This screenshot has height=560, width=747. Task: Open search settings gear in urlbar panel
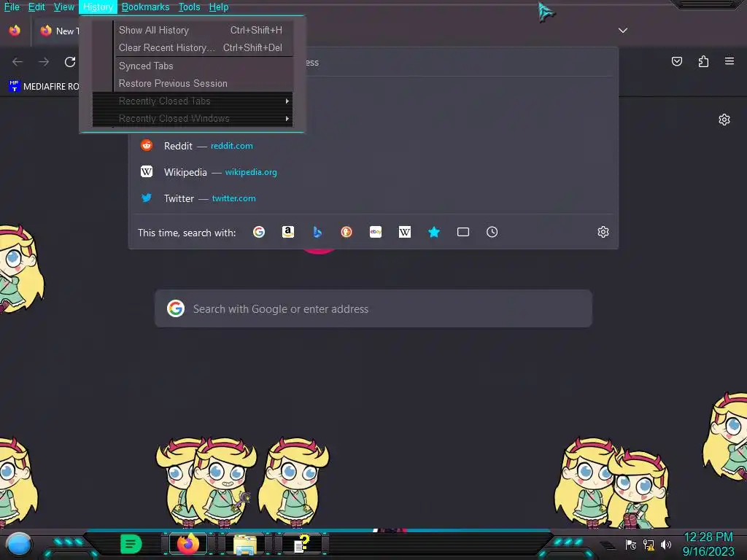pyautogui.click(x=603, y=232)
